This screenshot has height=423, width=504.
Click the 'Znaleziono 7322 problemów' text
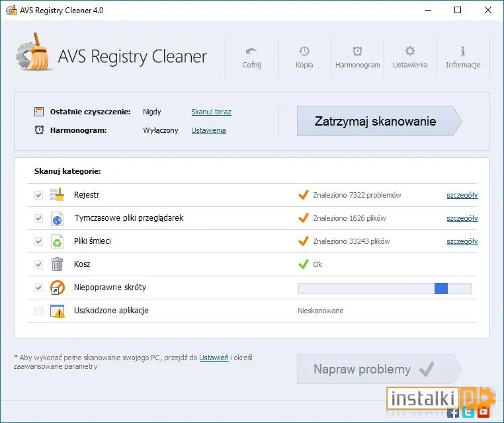357,195
